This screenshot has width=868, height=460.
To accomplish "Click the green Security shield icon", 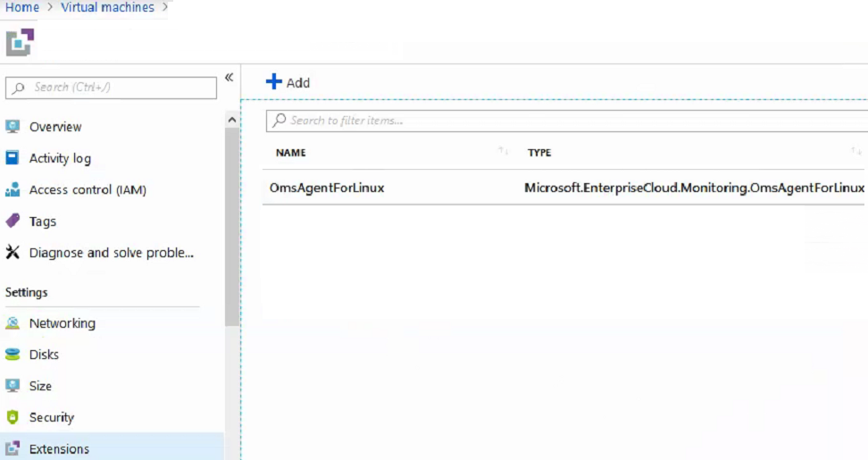I will pos(13,417).
